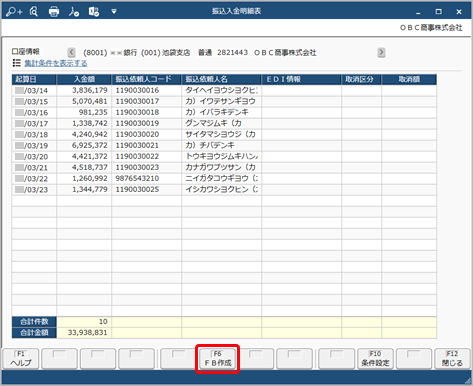The height and width of the screenshot is (386, 473).
Task: Select the グンマジムキ(カ name cell
Action: [221, 123]
